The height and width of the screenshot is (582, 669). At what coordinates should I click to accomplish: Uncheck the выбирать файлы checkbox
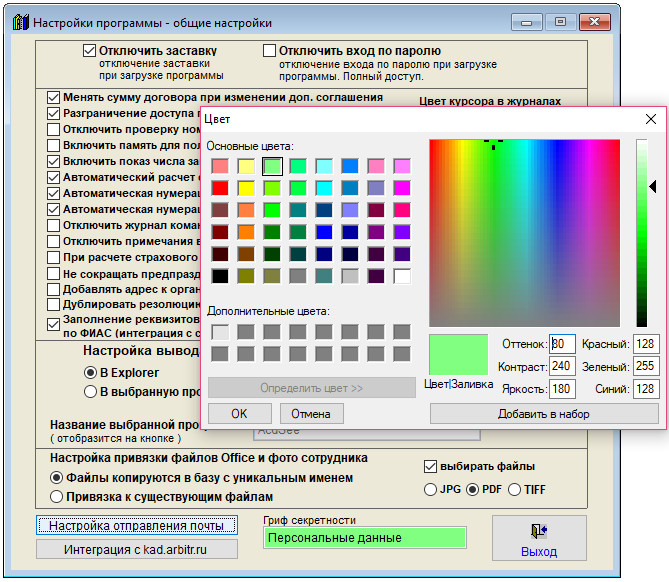pos(431,466)
